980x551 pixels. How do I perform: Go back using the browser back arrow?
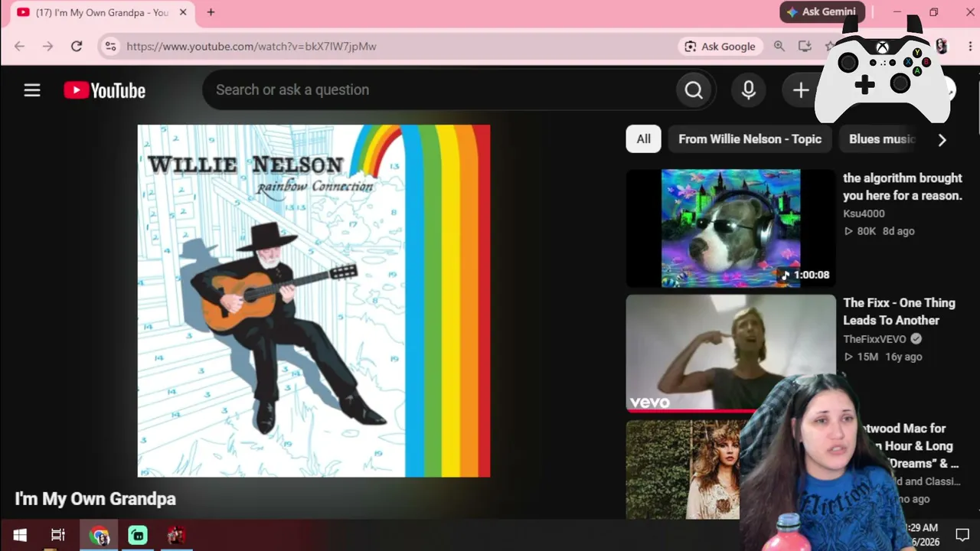[19, 47]
